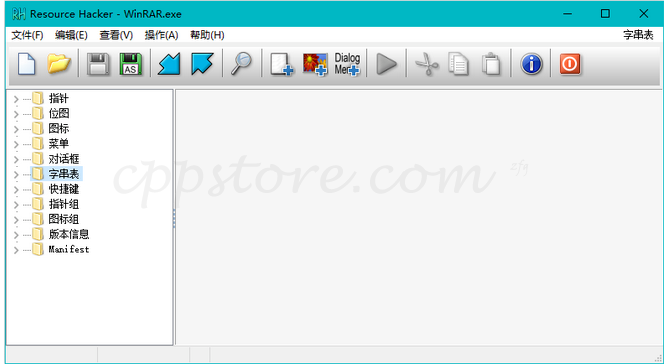The height and width of the screenshot is (364, 665).
Task: Click the Save As floppy icon
Action: pos(131,64)
